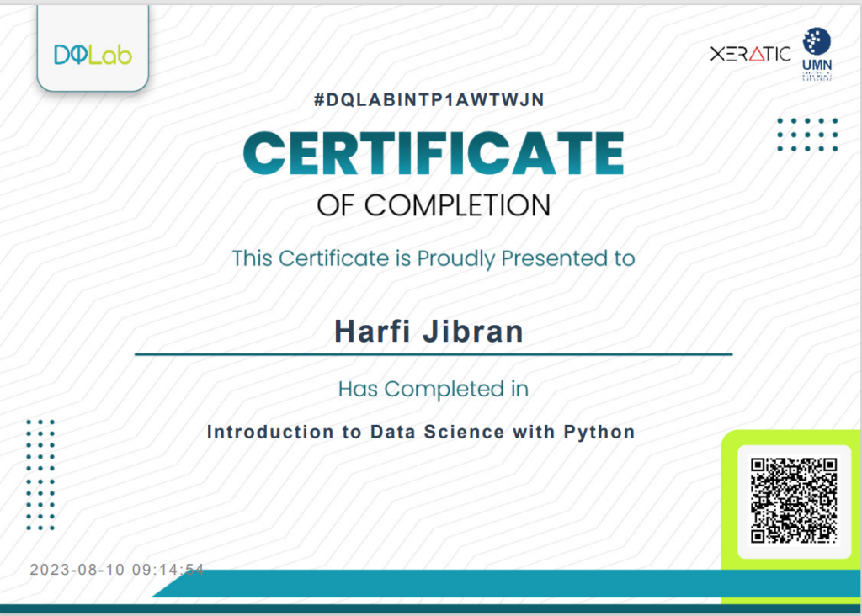862x616 pixels.
Task: Click certificate ID #DQLABINTP1AWTWJN
Action: pos(429,100)
